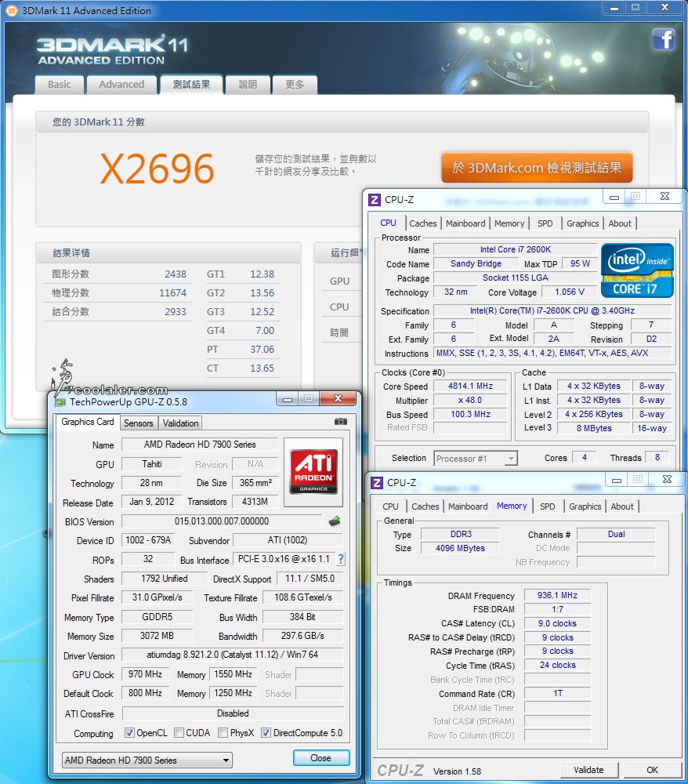Click the ATI CrossFire Disabled field
Screen dimensions: 688x784
233,713
